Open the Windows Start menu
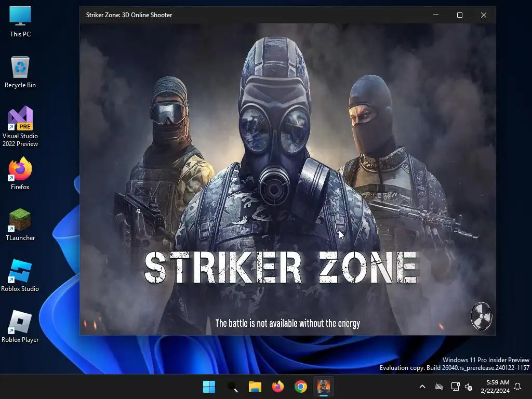Screen dimensions: 532x399 click(x=209, y=387)
